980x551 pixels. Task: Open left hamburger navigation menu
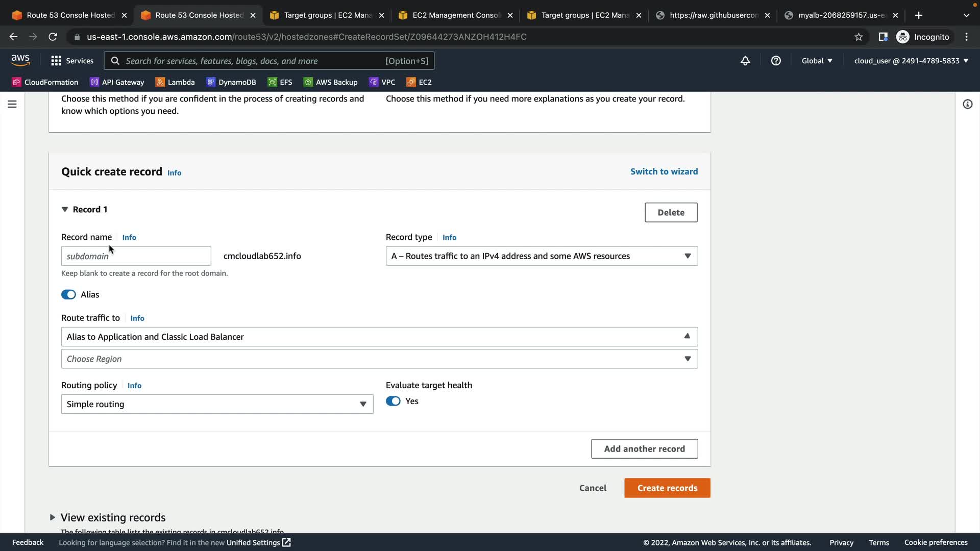pyautogui.click(x=12, y=104)
